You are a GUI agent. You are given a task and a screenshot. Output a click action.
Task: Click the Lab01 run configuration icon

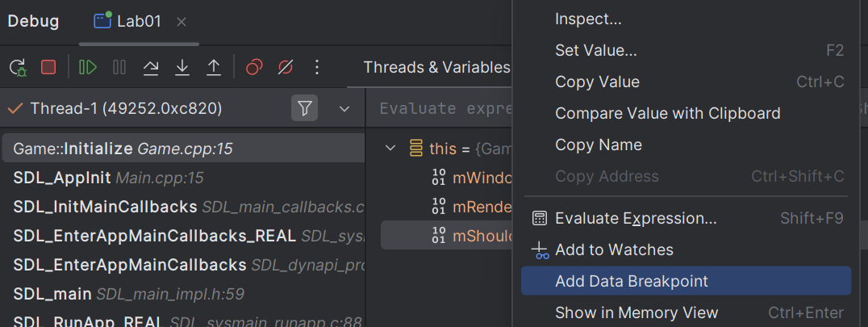click(102, 21)
